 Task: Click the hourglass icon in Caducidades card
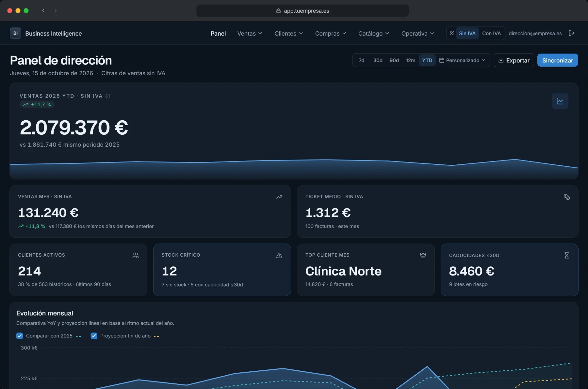click(x=567, y=255)
